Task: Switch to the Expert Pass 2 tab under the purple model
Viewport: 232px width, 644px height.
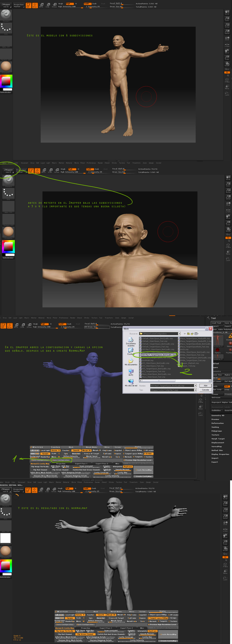Action: click(102, 464)
